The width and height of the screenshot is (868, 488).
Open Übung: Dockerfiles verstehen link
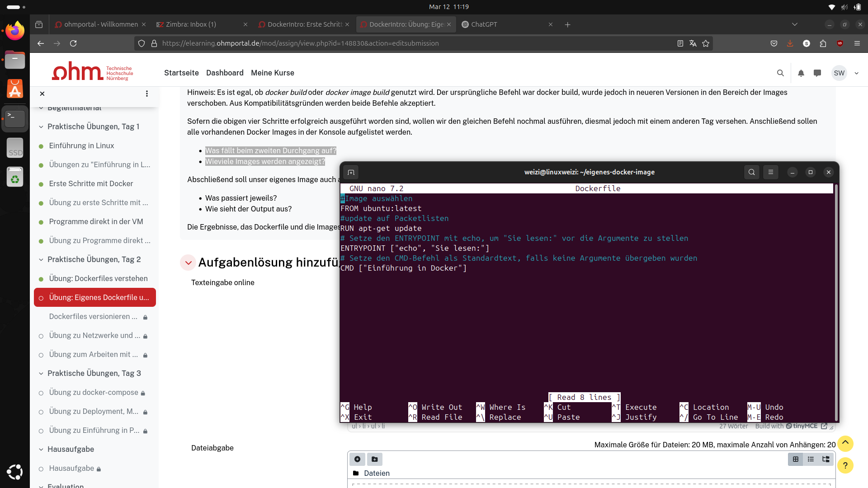pyautogui.click(x=98, y=278)
